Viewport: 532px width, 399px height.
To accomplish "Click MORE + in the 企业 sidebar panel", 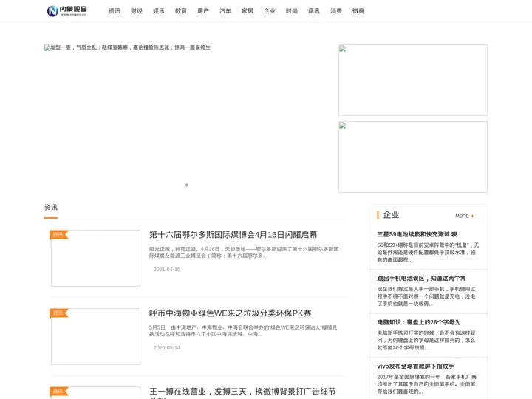I will point(465,216).
